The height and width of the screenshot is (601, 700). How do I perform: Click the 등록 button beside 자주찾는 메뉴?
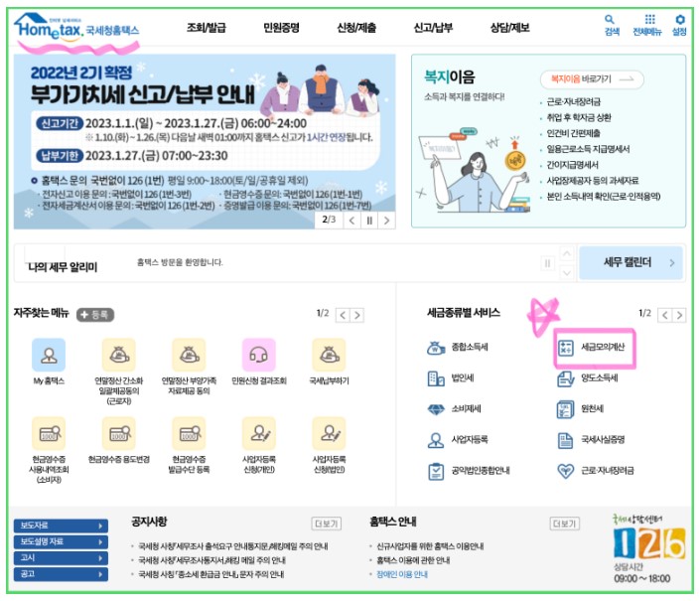[x=95, y=315]
